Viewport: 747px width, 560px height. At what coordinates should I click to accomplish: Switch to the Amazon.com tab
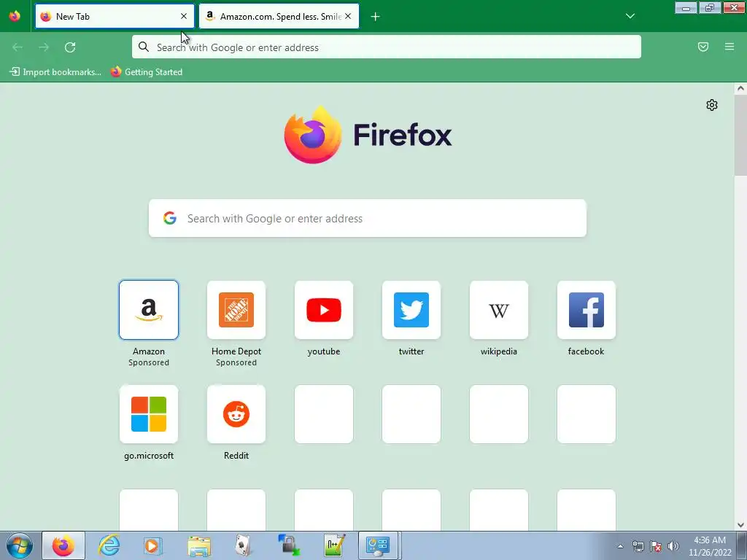(x=279, y=16)
